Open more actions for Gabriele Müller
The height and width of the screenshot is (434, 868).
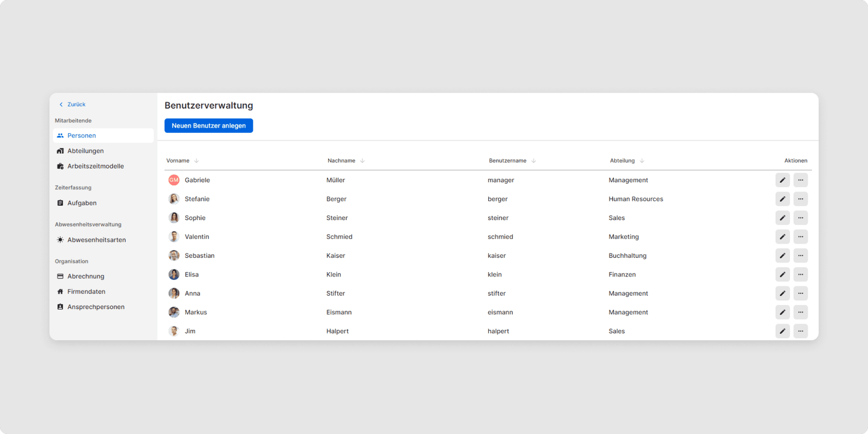801,180
